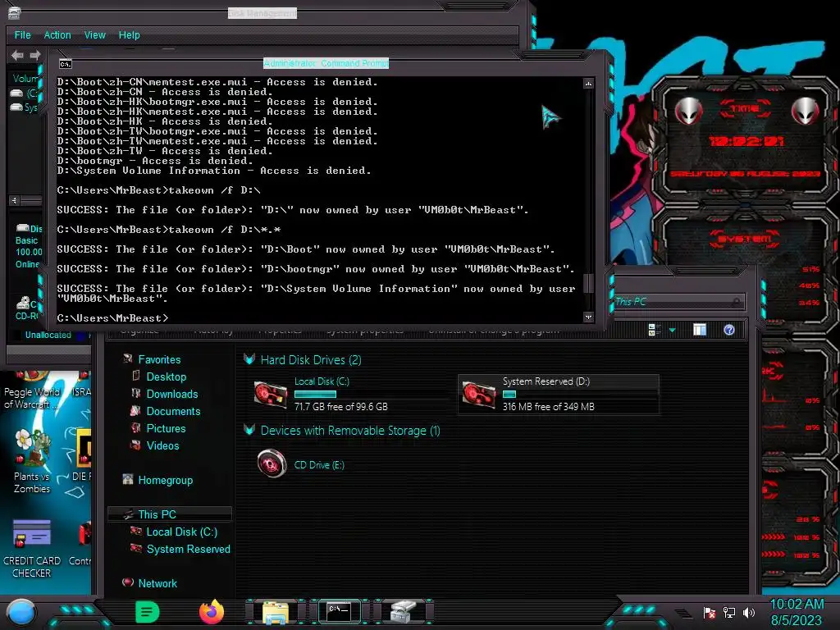Open Videos in the navigation pane
840x630 pixels.
pyautogui.click(x=162, y=445)
